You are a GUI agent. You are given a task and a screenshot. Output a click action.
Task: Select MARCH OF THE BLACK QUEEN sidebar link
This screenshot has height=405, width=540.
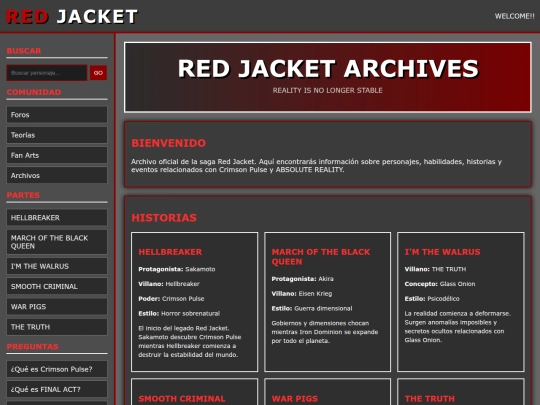coord(57,242)
